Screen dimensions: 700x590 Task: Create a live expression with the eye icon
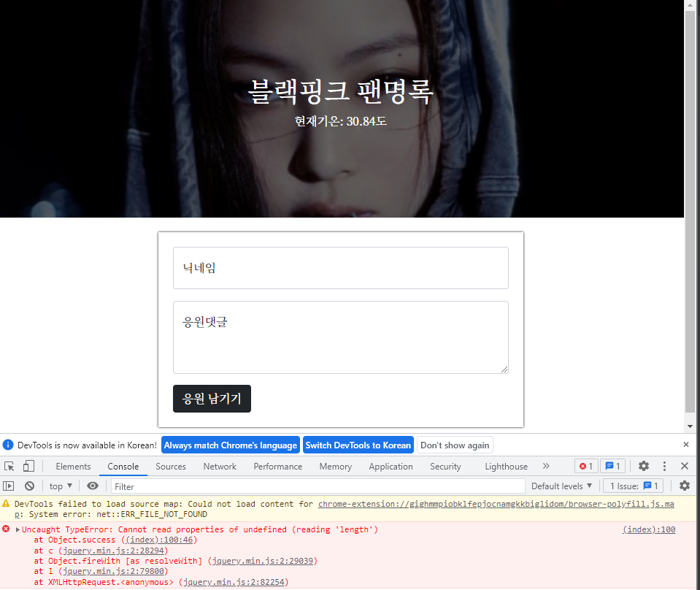pos(93,486)
